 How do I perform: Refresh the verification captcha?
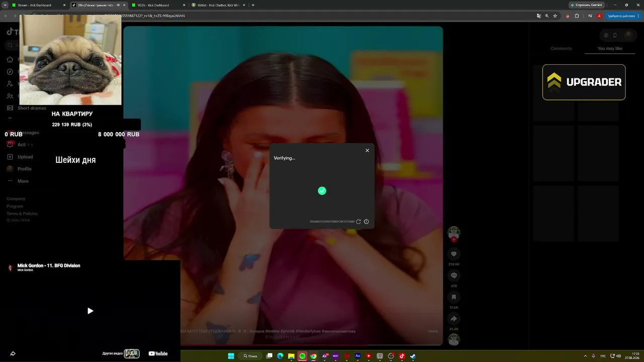(359, 222)
